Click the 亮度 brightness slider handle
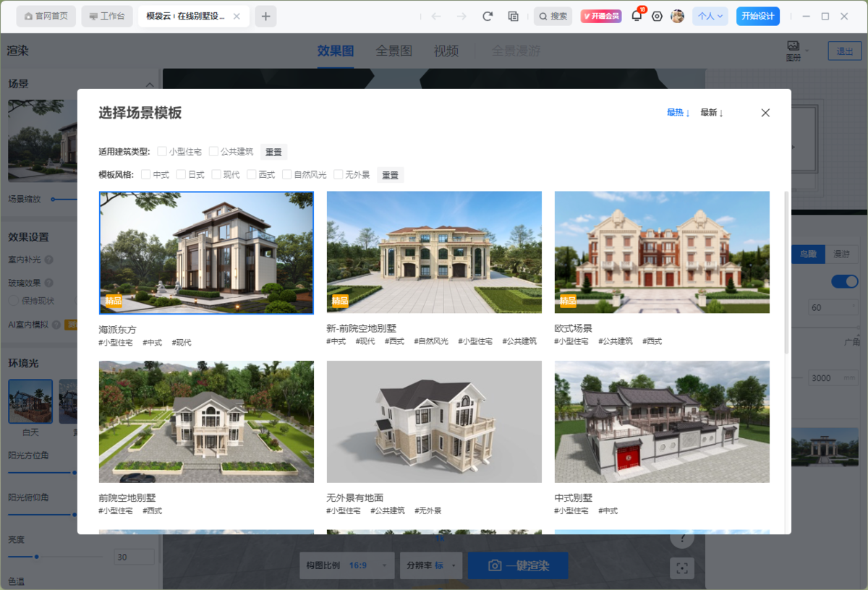 pyautogui.click(x=36, y=557)
